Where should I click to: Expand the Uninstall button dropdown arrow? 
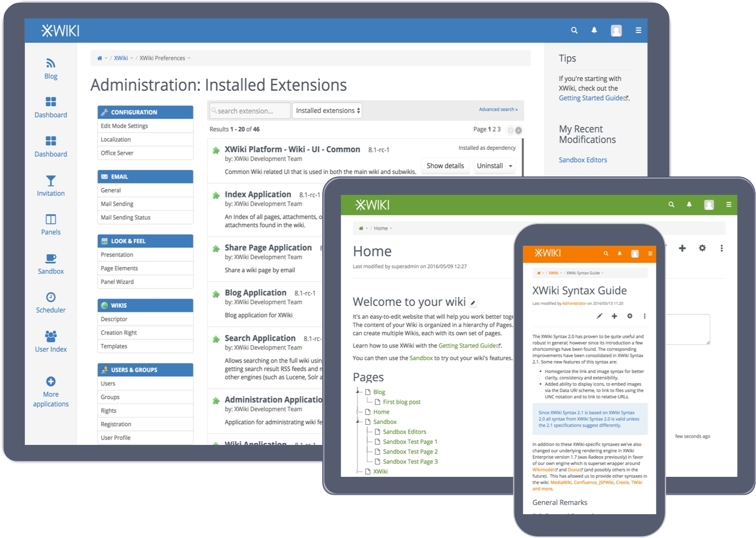(511, 166)
